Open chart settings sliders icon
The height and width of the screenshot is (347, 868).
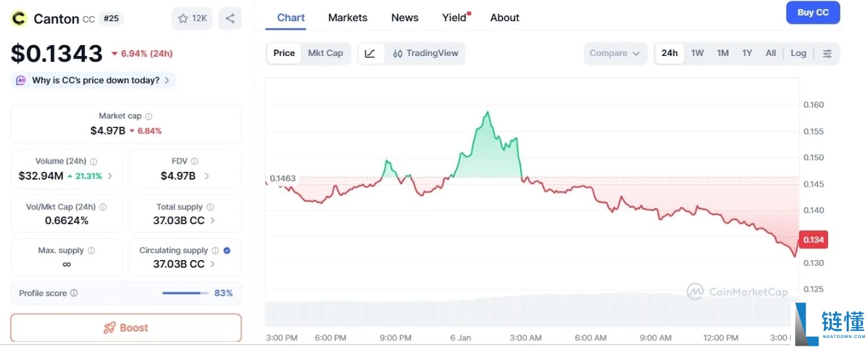827,53
